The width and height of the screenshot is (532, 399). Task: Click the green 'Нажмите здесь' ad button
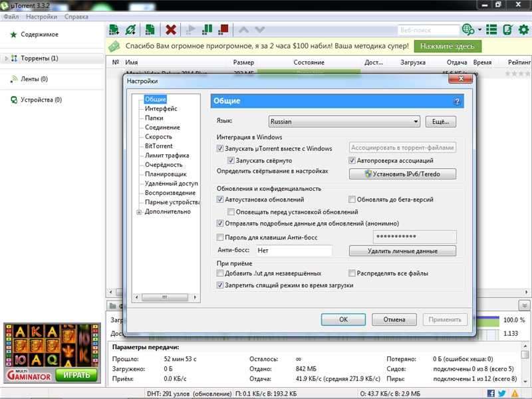[448, 46]
